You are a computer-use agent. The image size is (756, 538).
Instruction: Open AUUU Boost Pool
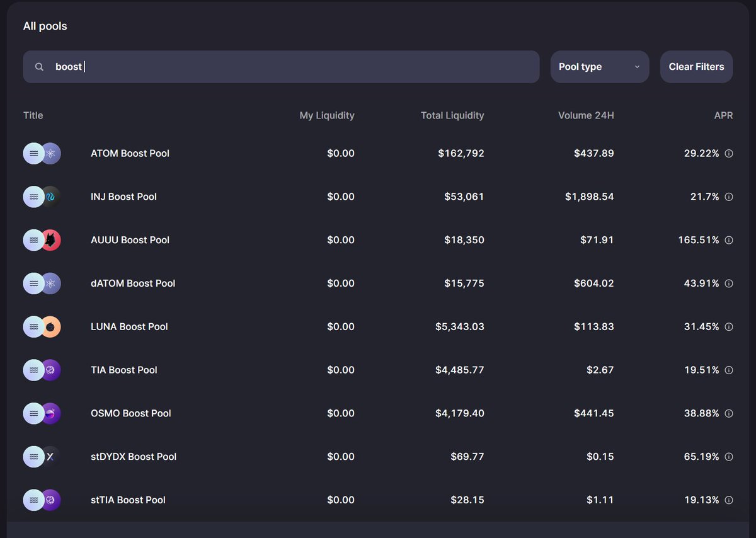[130, 240]
